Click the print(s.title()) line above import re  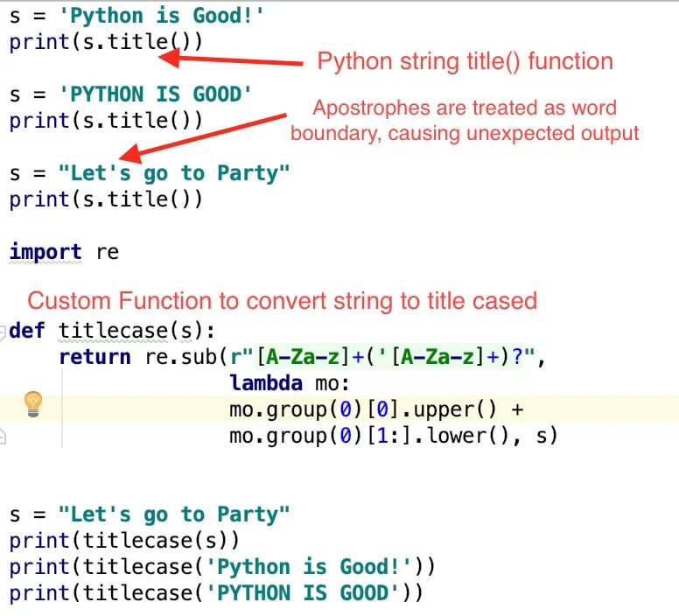(x=106, y=199)
